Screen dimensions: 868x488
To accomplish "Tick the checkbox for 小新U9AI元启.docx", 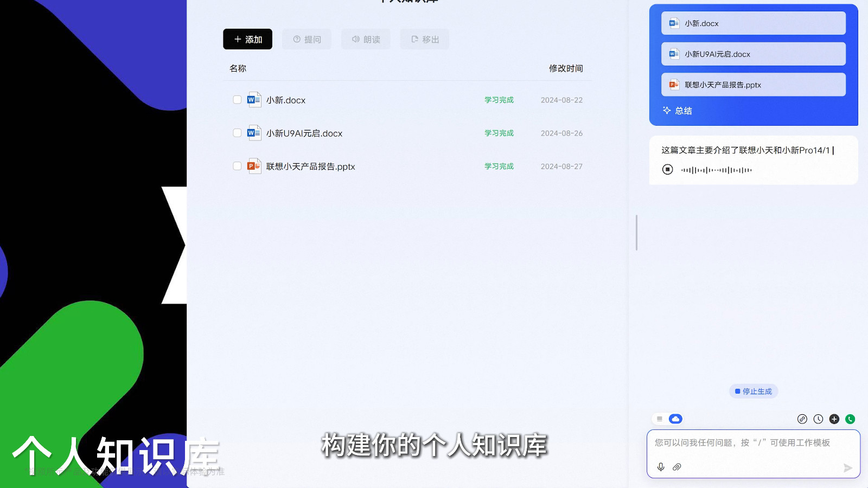I will [237, 133].
